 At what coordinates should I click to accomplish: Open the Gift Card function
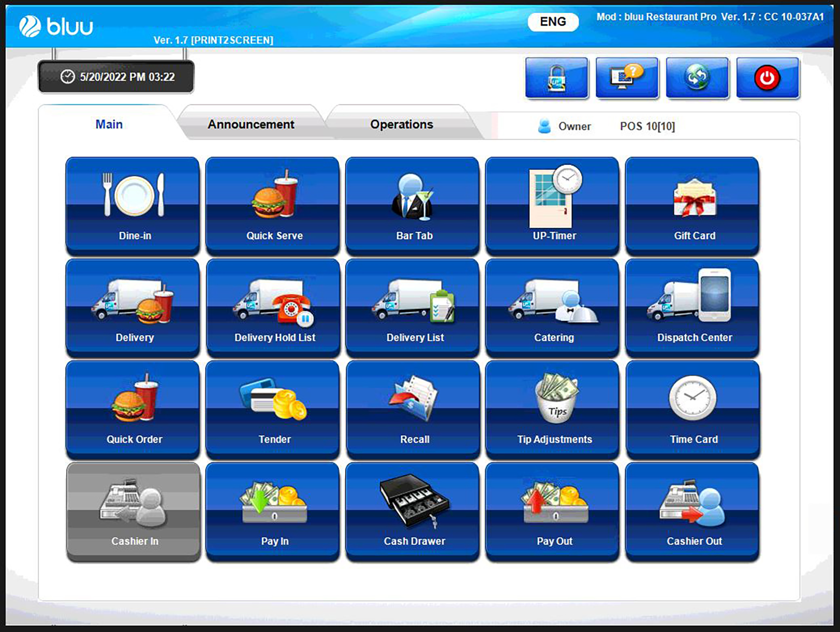[692, 205]
